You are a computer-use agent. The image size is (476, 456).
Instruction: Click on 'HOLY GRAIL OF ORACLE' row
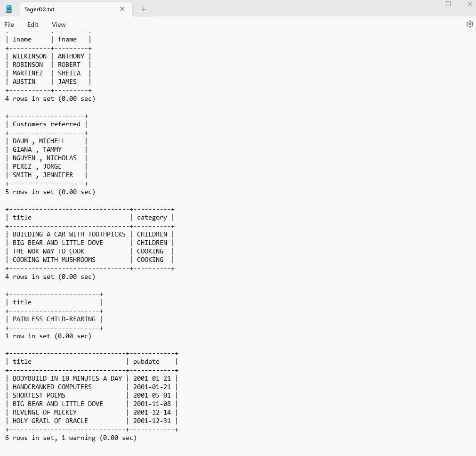50,421
